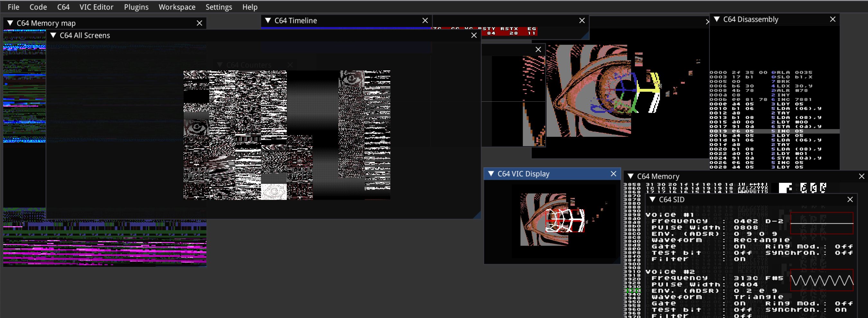Viewport: 868px width, 318px height.
Task: Click the eye thumbnail in VIC Display
Action: (x=544, y=219)
